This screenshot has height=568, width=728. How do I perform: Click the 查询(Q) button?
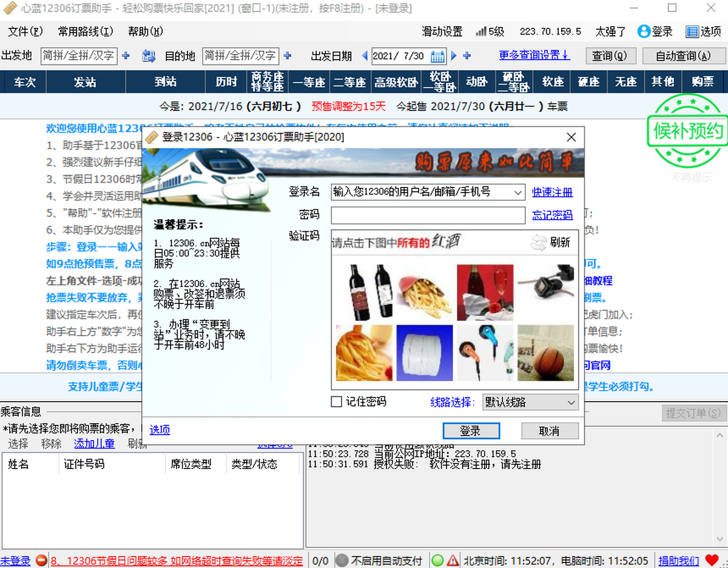(610, 55)
